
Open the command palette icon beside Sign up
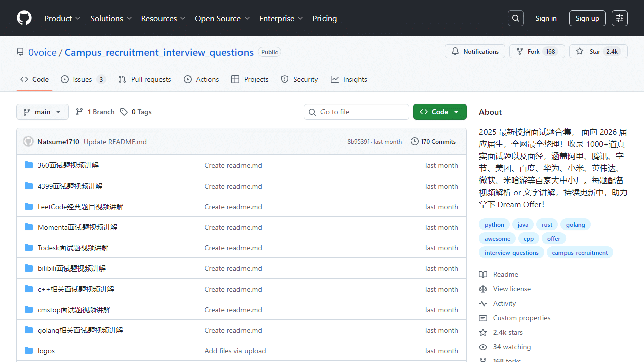[620, 18]
